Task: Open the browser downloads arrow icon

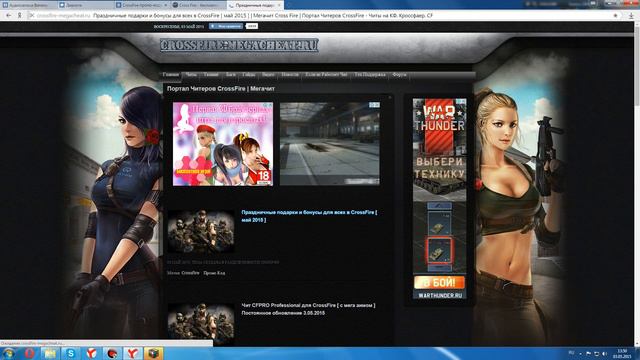Action: point(631,16)
